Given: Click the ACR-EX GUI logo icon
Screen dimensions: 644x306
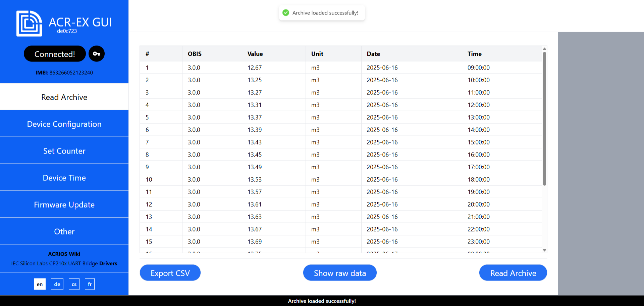Looking at the screenshot, I should click(29, 24).
